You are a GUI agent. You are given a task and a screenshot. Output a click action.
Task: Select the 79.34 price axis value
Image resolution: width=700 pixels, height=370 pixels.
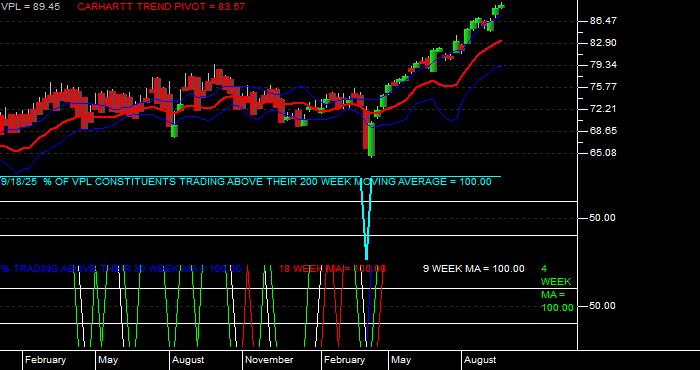[604, 65]
